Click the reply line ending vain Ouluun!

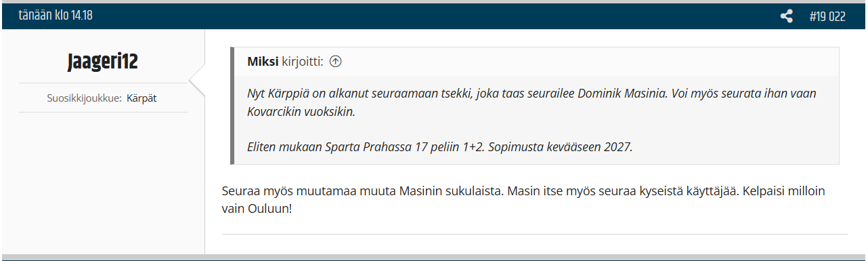(x=257, y=209)
